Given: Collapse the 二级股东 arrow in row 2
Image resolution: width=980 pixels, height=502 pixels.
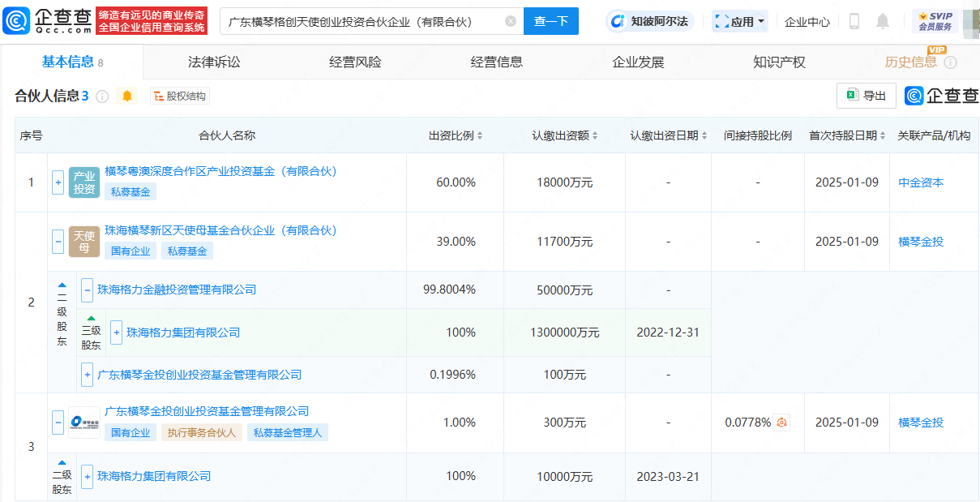Looking at the screenshot, I should (x=62, y=285).
